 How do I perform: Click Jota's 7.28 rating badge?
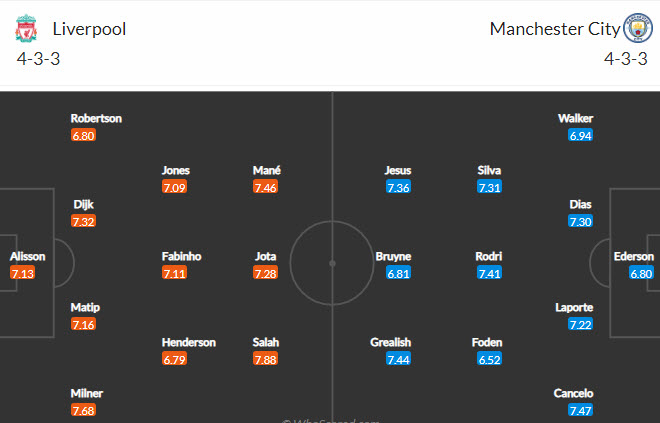point(266,273)
